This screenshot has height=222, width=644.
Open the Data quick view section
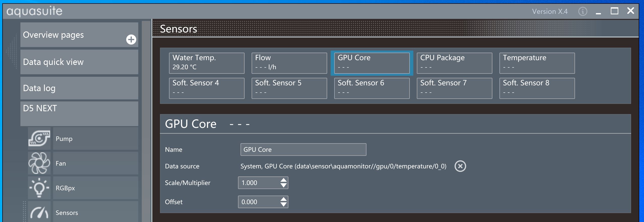[x=79, y=62]
